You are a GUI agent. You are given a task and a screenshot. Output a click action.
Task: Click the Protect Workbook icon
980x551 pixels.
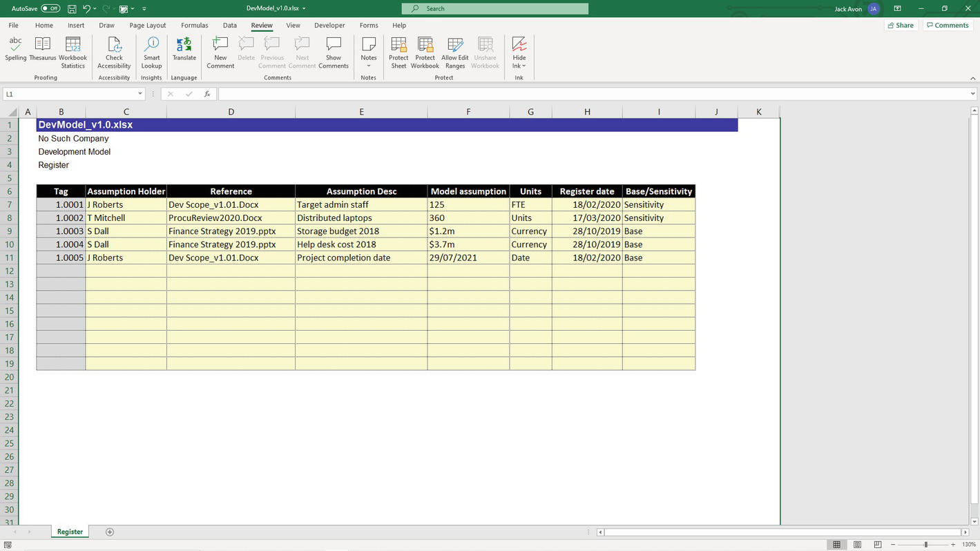(x=425, y=50)
